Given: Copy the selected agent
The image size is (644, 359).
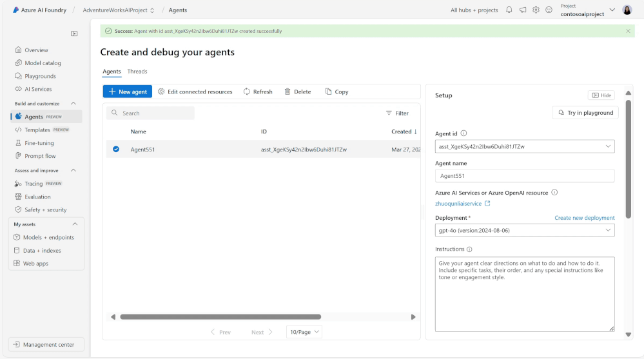Looking at the screenshot, I should click(337, 92).
